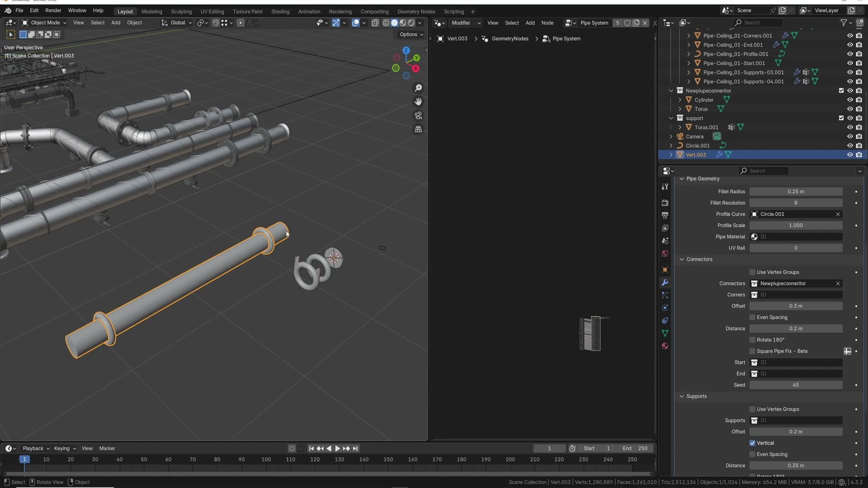Screen dimensions: 868x488
Task: Open the World properties tab icon
Action: point(665,253)
